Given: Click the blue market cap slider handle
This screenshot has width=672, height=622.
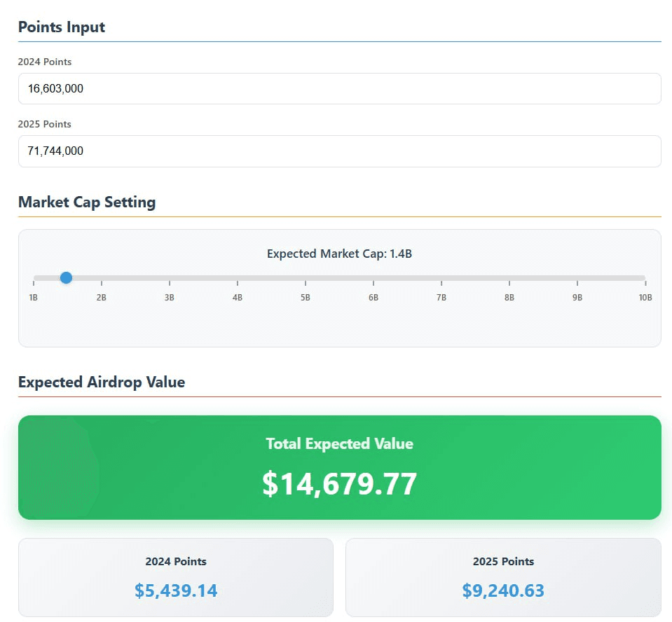Looking at the screenshot, I should click(x=66, y=278).
